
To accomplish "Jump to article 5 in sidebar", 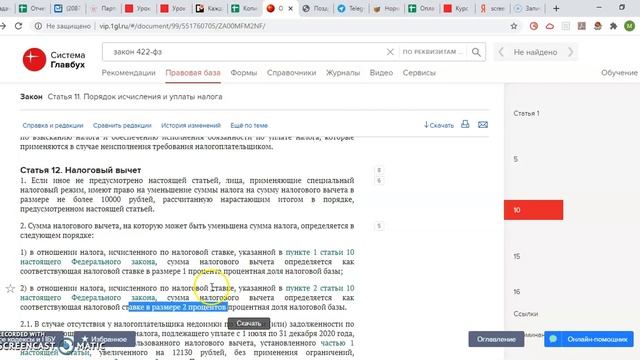I will click(x=516, y=159).
